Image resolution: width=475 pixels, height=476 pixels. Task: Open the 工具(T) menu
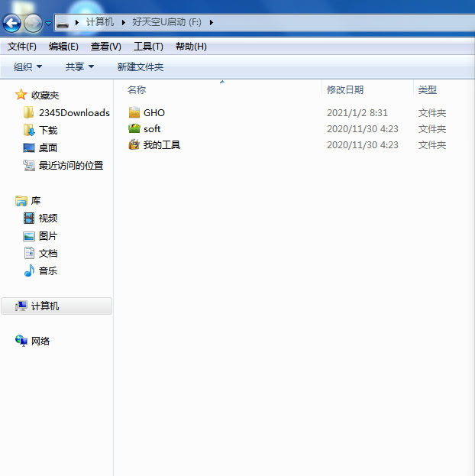pyautogui.click(x=148, y=47)
